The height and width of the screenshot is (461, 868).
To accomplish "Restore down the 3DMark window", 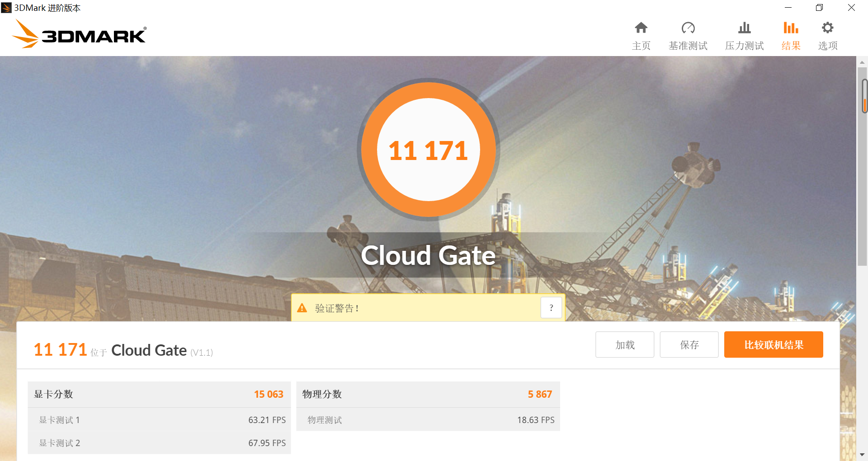I will pyautogui.click(x=819, y=8).
